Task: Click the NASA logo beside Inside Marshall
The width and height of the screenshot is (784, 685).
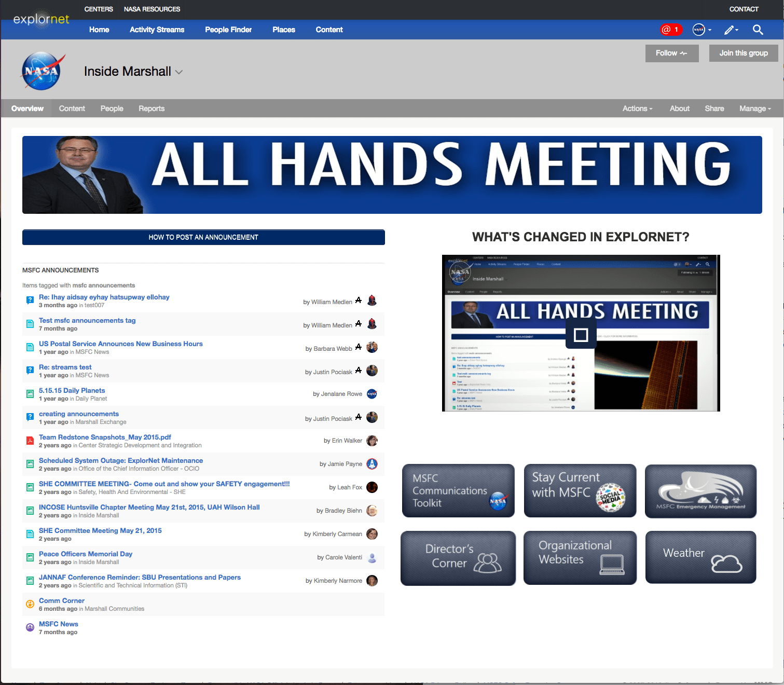Action: [42, 71]
